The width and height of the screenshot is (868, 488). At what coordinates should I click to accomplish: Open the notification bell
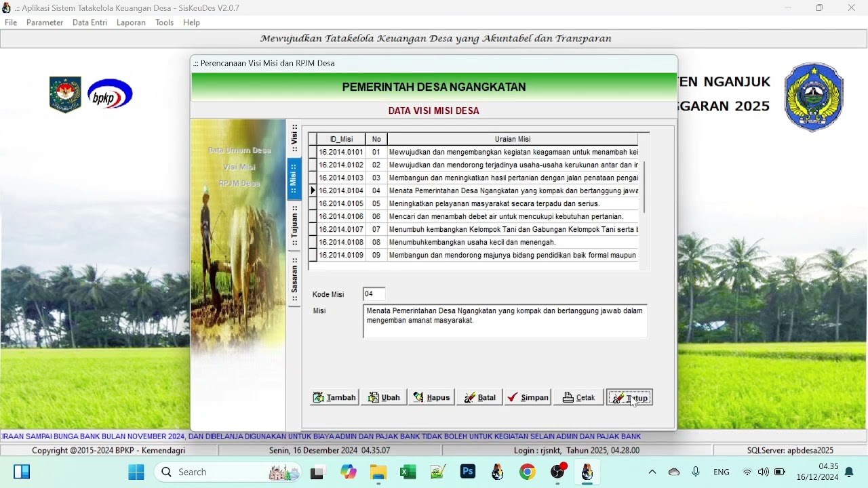tap(849, 472)
